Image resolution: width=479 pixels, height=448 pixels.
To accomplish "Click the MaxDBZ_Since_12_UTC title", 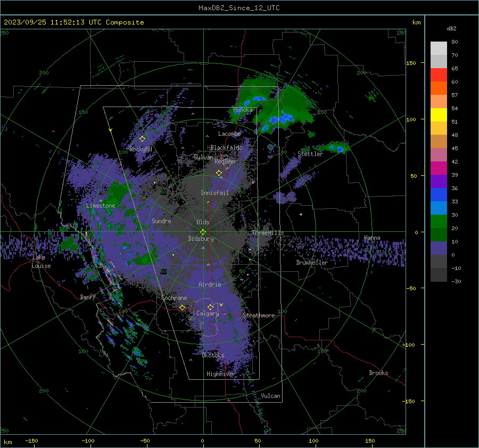I will pyautogui.click(x=239, y=8).
